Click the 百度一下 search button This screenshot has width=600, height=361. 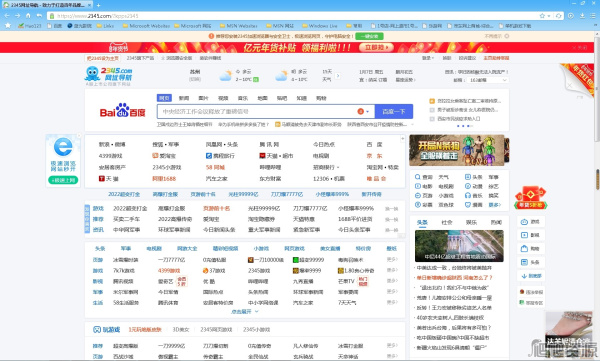pyautogui.click(x=394, y=111)
